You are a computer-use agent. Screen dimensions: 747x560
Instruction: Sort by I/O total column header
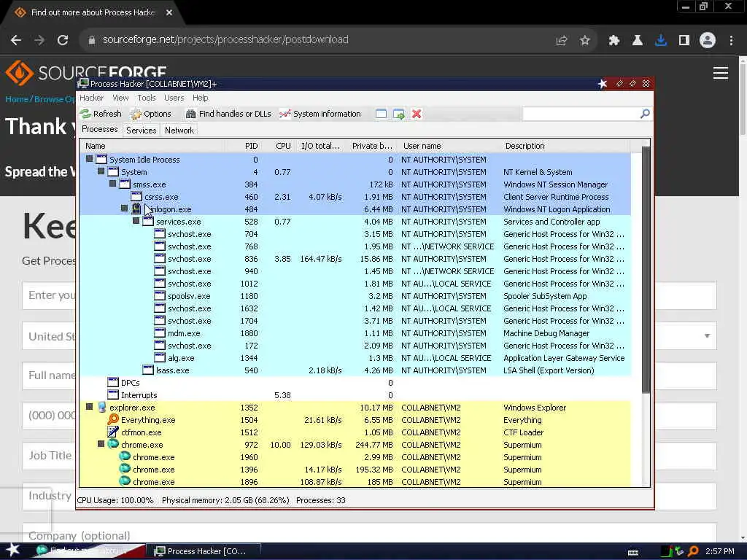320,146
